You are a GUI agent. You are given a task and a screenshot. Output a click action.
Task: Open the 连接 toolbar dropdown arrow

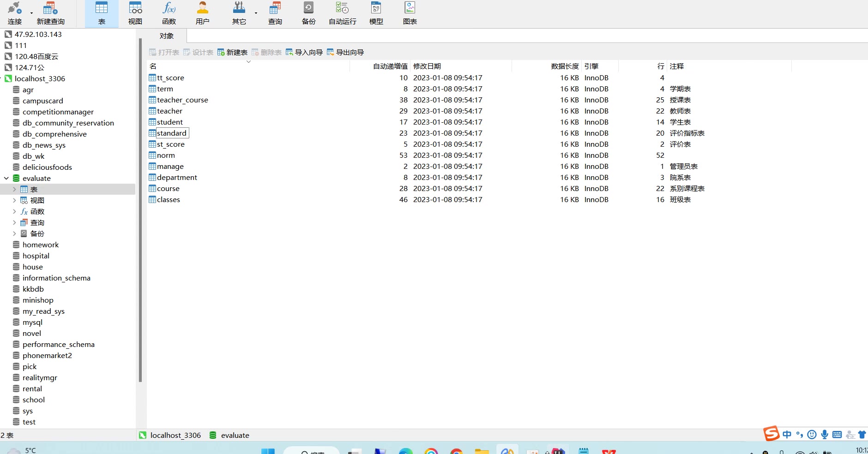pyautogui.click(x=31, y=13)
